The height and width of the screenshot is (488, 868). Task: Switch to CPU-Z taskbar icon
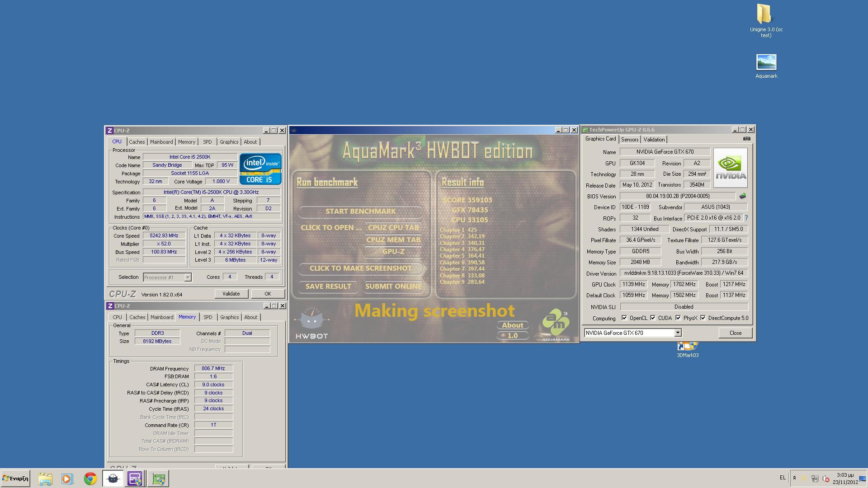pyautogui.click(x=135, y=479)
